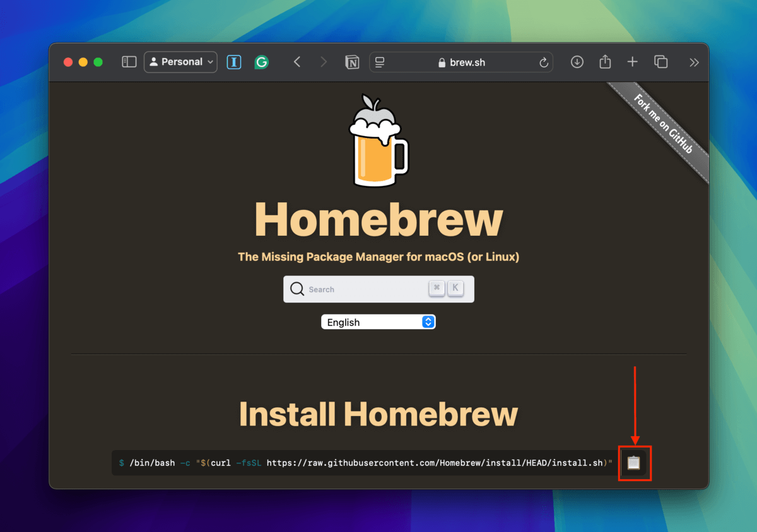
Task: Click the Instapaper extension icon
Action: tap(234, 62)
